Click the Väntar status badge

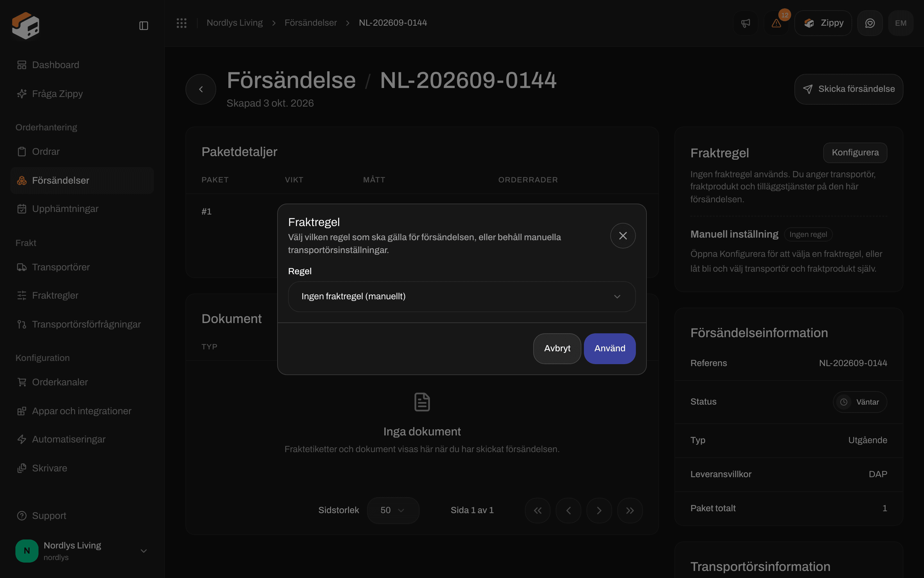point(860,402)
